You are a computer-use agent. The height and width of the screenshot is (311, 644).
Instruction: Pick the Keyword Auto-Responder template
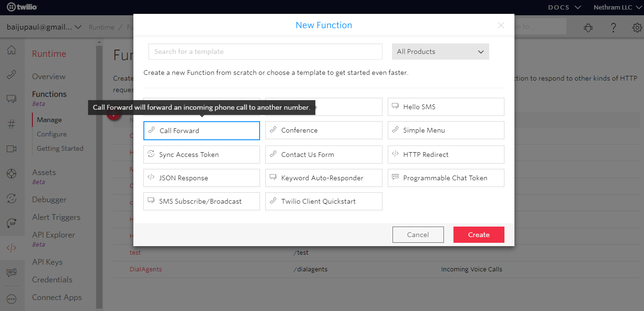coord(324,178)
